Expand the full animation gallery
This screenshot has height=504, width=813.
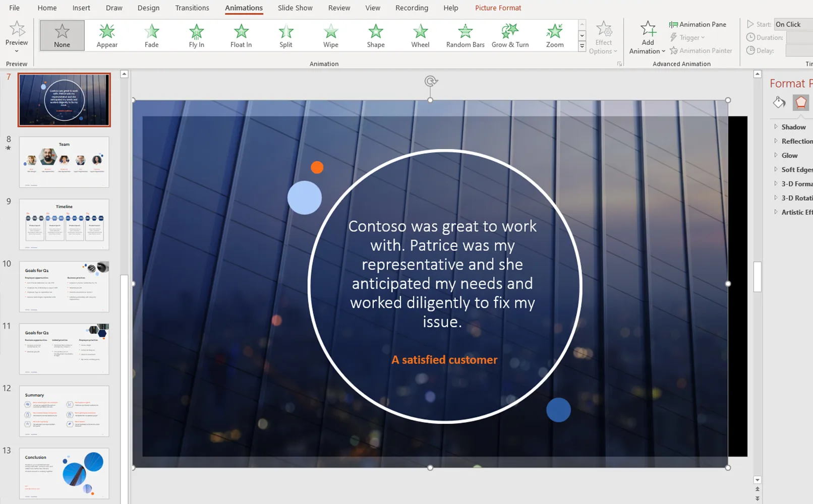[582, 46]
